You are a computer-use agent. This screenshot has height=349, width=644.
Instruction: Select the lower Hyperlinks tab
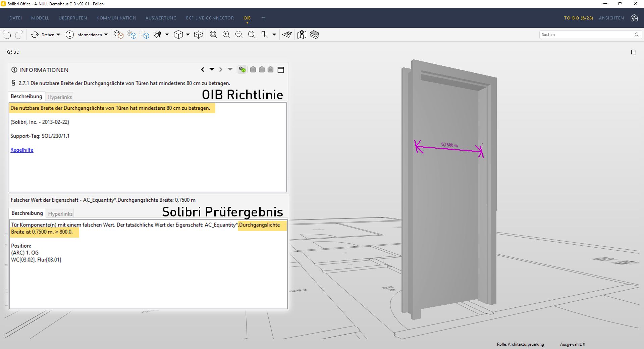[60, 214]
